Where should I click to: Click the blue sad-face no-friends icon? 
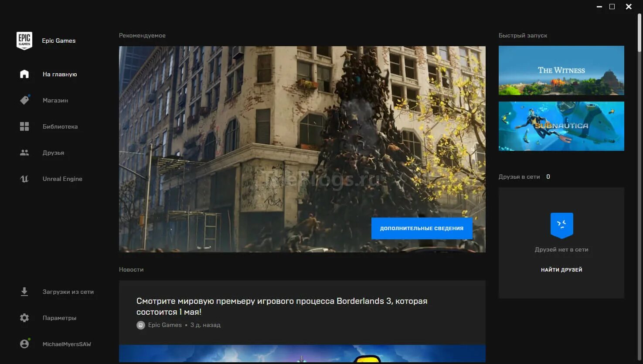[x=561, y=225]
